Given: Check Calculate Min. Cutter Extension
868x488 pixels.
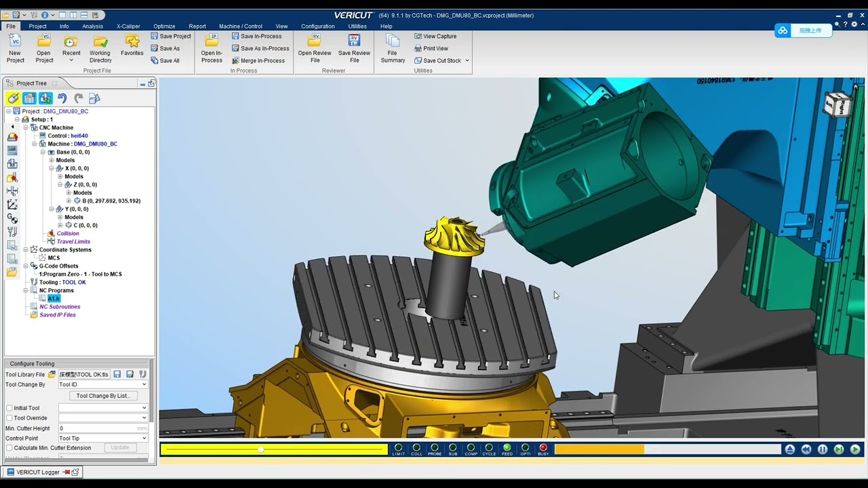Looking at the screenshot, I should click(x=9, y=448).
